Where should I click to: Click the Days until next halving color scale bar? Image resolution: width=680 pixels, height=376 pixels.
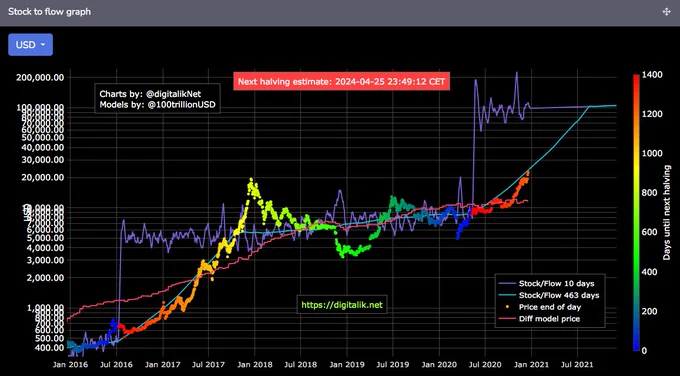tap(636, 213)
